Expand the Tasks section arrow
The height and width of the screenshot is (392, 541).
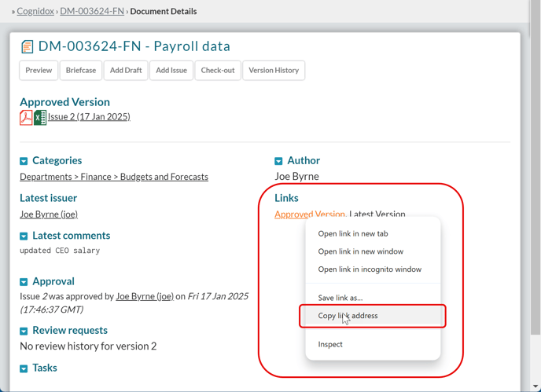pos(24,368)
